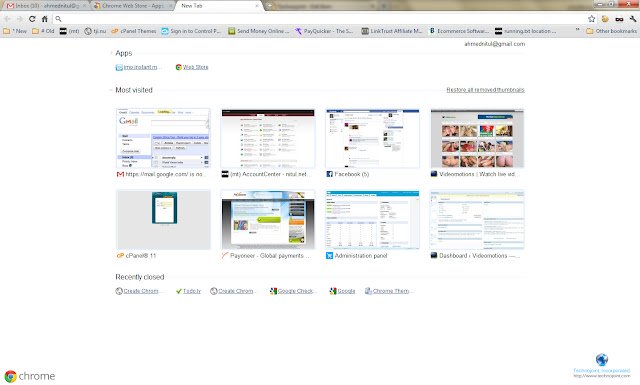Open the Facebook (5) thumbnail
This screenshot has width=640, height=385.
point(373,138)
